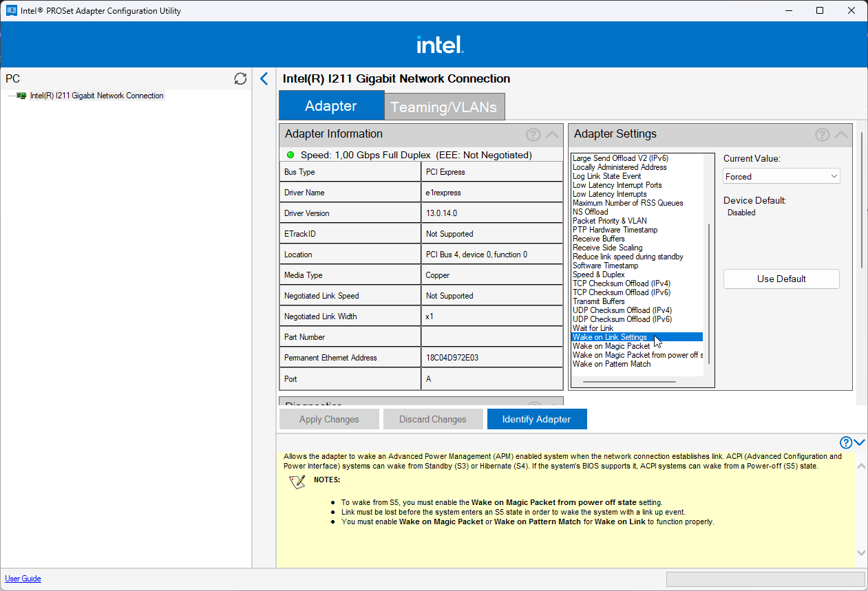The height and width of the screenshot is (591, 868).
Task: Click the refresh adapter list icon
Action: tap(240, 79)
